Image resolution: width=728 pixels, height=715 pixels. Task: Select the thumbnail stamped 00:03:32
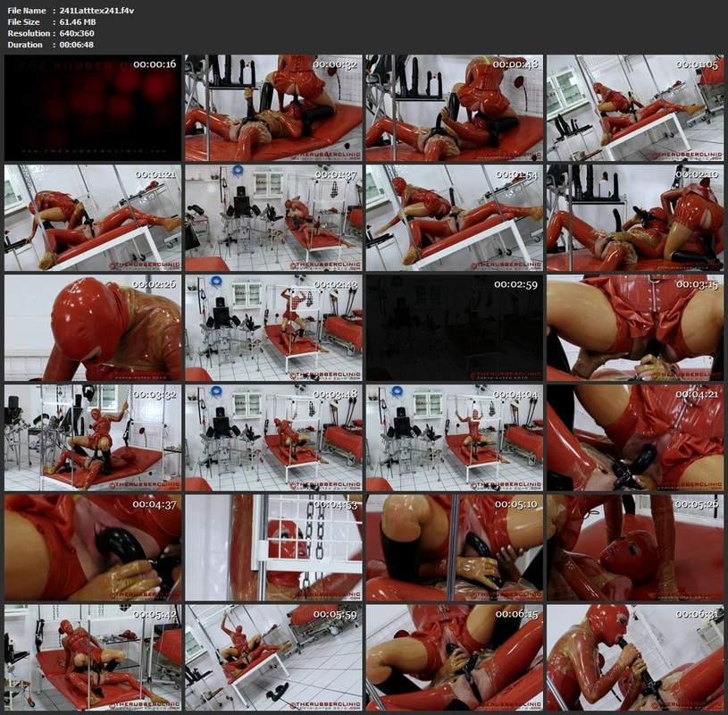pyautogui.click(x=93, y=438)
